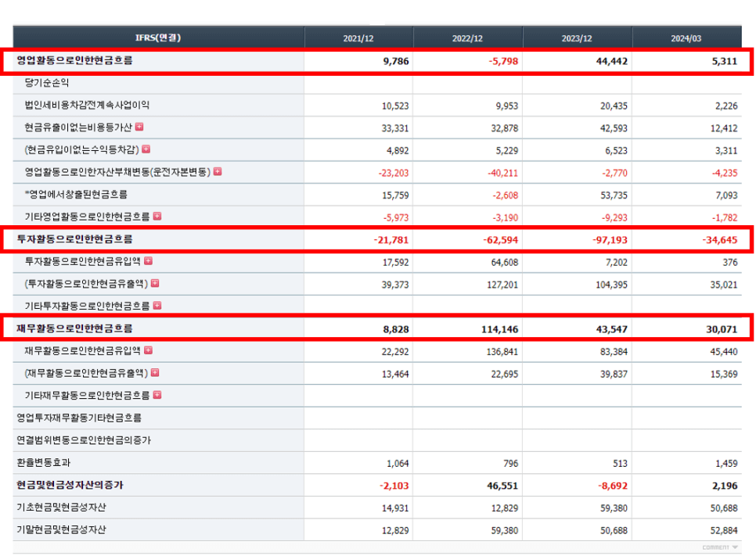Select the 영업투자재무활동기타현금흐름 row label
Viewport: 756px width, 556px height.
point(79,418)
